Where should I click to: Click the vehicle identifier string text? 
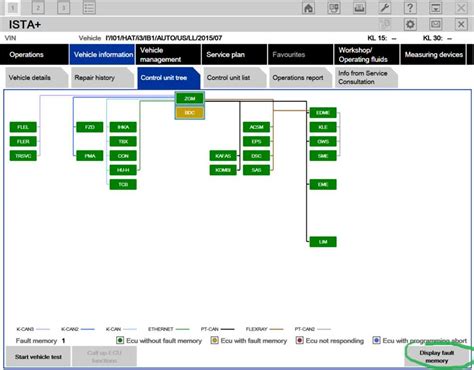coord(164,38)
